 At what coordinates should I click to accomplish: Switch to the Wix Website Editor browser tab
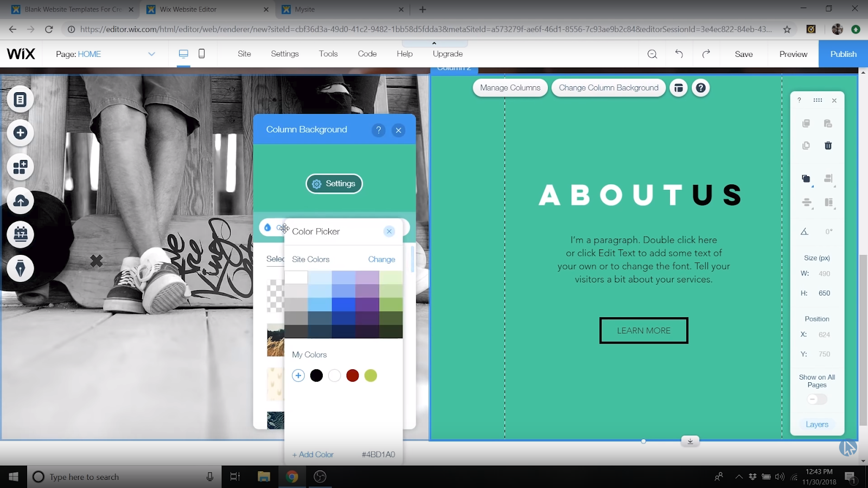pos(207,9)
